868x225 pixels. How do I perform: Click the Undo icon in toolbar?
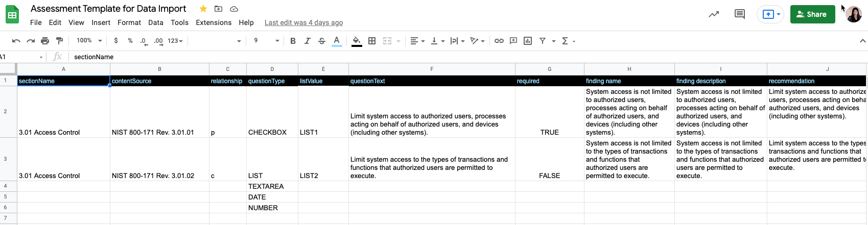click(16, 41)
